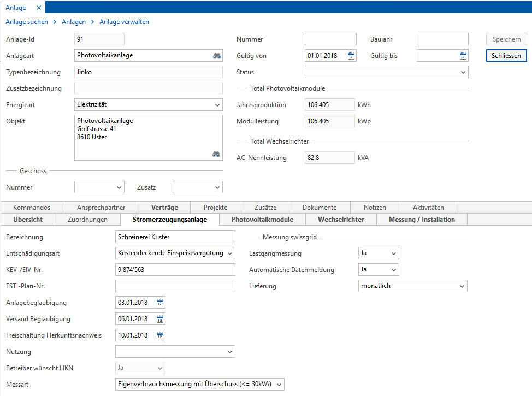Switch to the Ansprechpartner tab
The height and width of the screenshot is (396, 532).
[x=101, y=208]
